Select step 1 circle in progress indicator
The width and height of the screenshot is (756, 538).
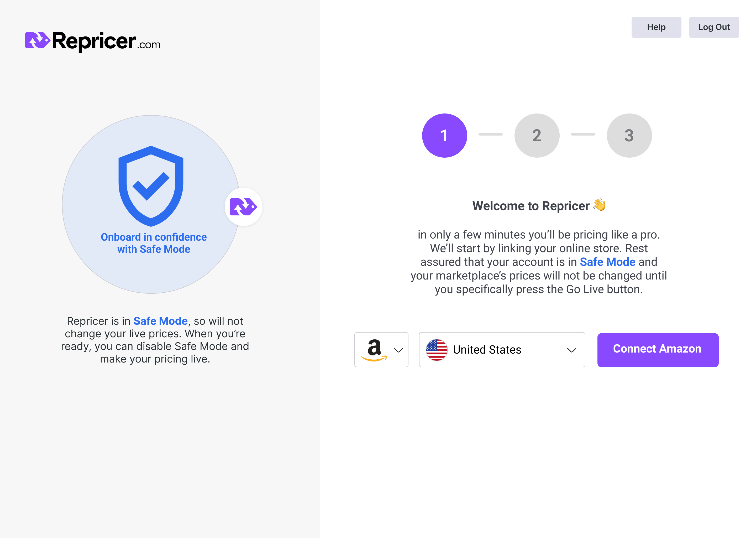[444, 136]
